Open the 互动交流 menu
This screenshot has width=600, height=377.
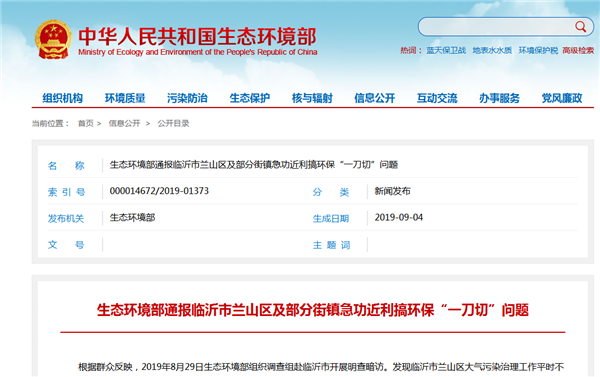tap(437, 98)
